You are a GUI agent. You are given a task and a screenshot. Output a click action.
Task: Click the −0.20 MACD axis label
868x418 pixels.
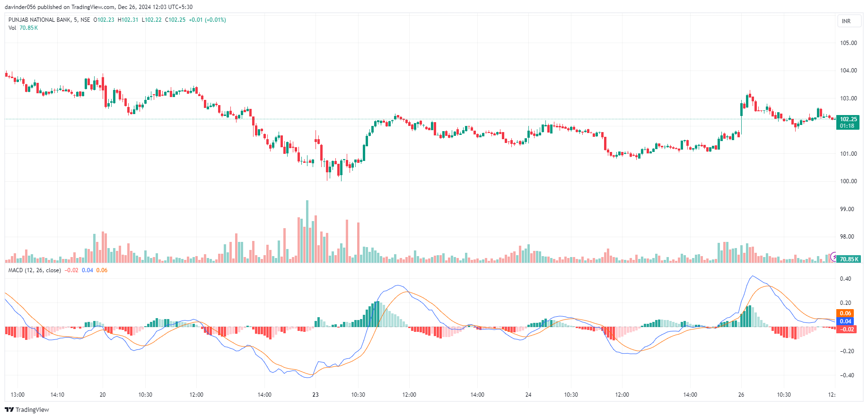click(x=847, y=351)
